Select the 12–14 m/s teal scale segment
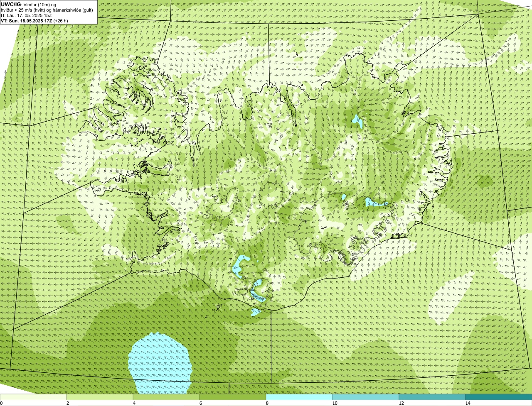 coord(432,397)
